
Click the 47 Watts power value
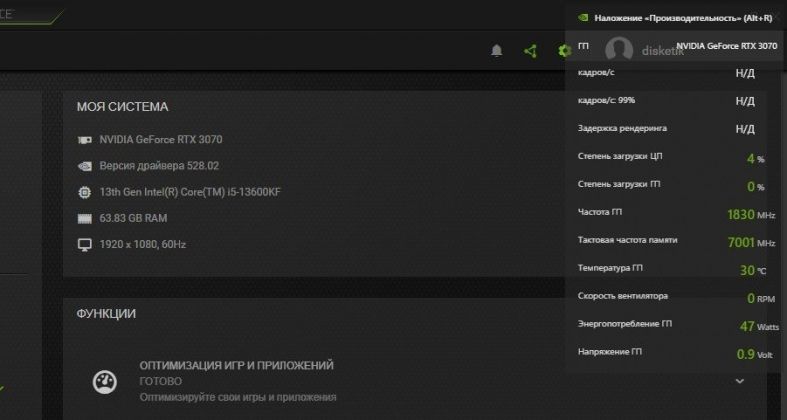coord(759,327)
